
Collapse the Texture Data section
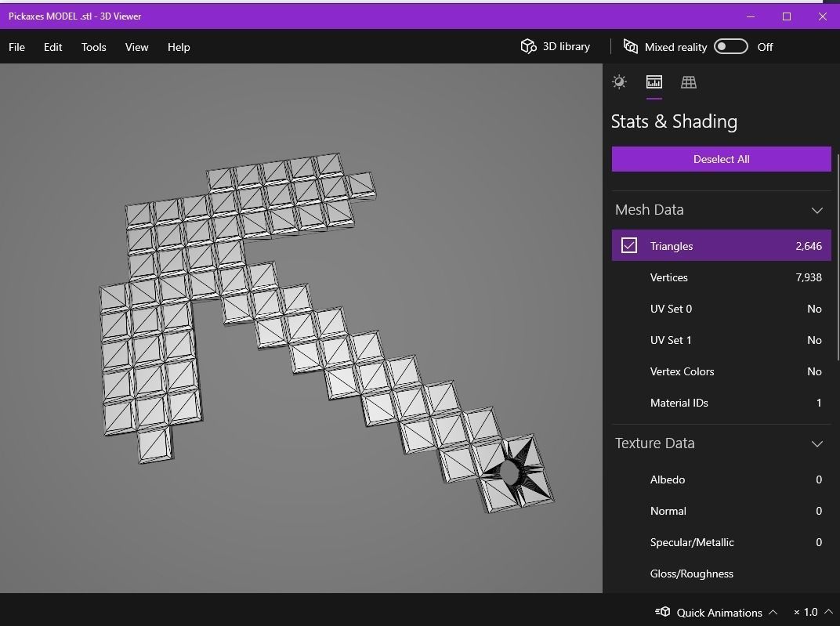coord(817,443)
